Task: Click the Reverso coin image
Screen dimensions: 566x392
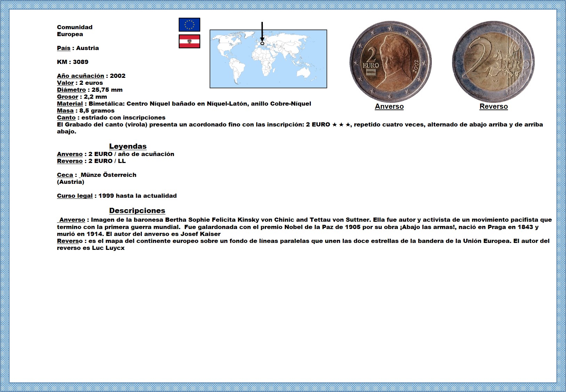Action: point(493,61)
